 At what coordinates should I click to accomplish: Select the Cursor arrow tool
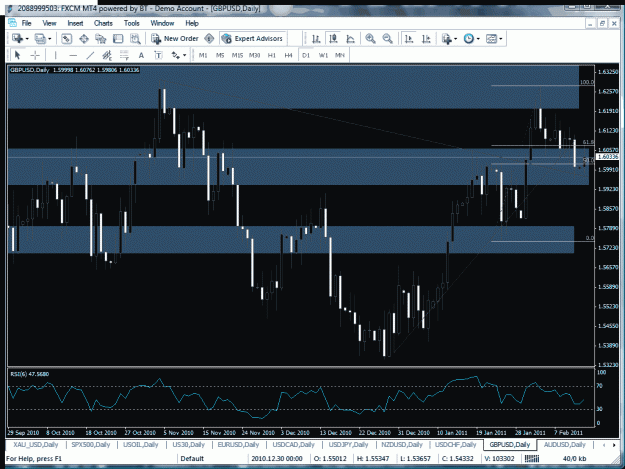(17, 55)
